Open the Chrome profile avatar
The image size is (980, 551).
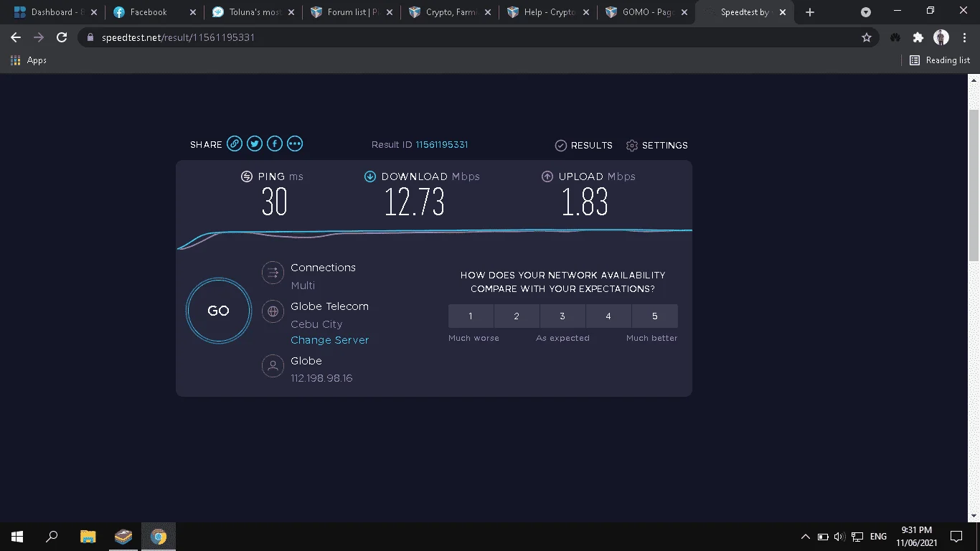click(941, 37)
